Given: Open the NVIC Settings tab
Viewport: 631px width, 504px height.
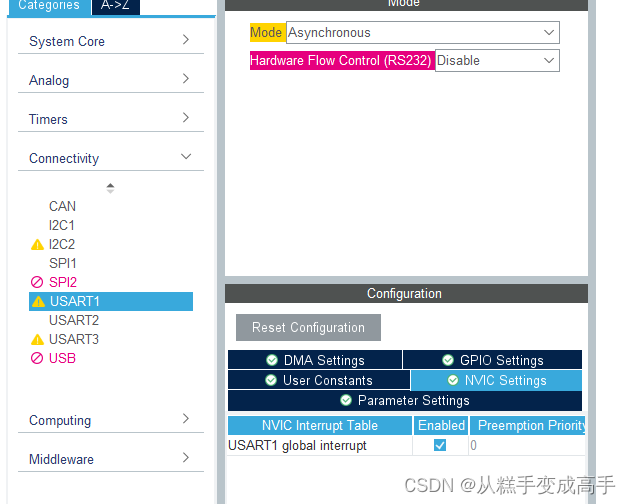Looking at the screenshot, I should tap(496, 380).
